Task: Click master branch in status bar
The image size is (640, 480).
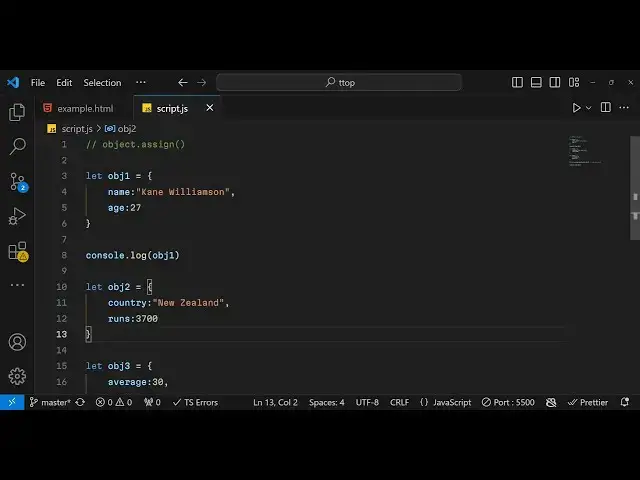Action: pos(50,402)
